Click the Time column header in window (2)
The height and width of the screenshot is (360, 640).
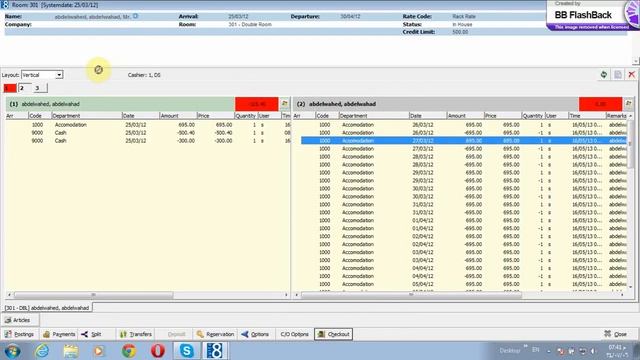[587, 116]
